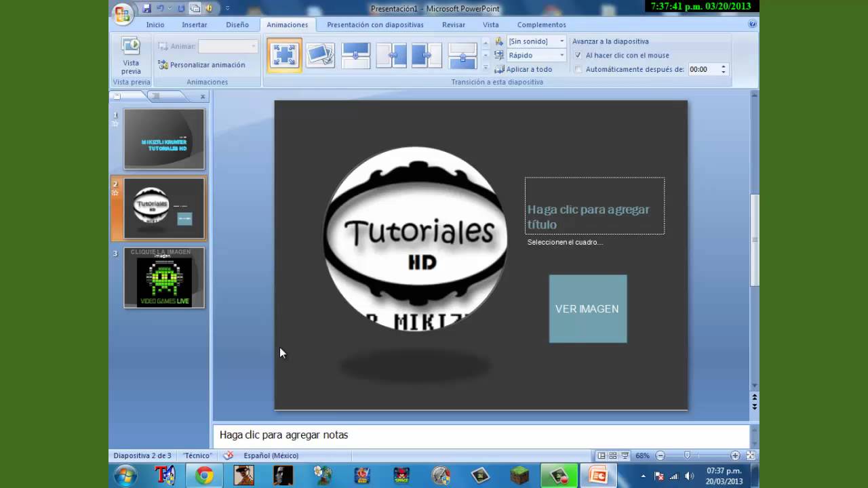Open undo history dropdown arrow
This screenshot has width=868, height=488.
pos(170,8)
